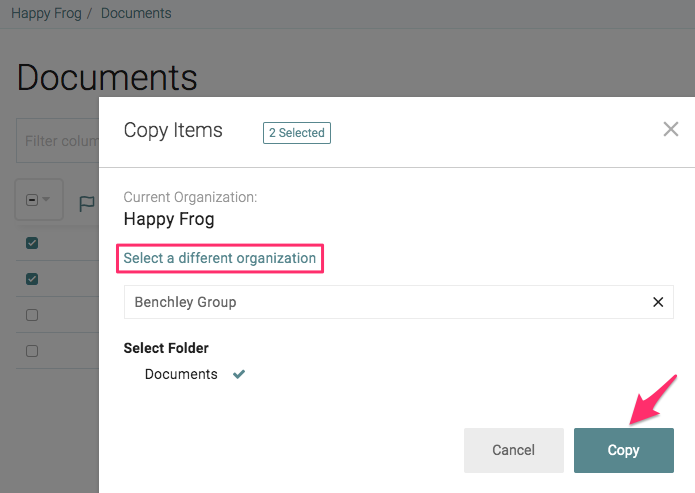Focus the Filter columns input
The height and width of the screenshot is (493, 695).
click(x=58, y=141)
